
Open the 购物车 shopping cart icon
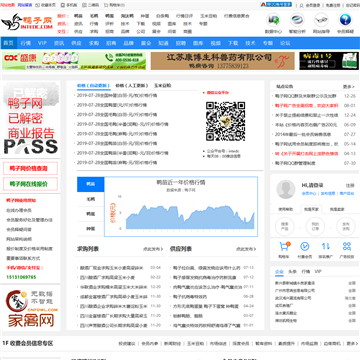click(284, 247)
